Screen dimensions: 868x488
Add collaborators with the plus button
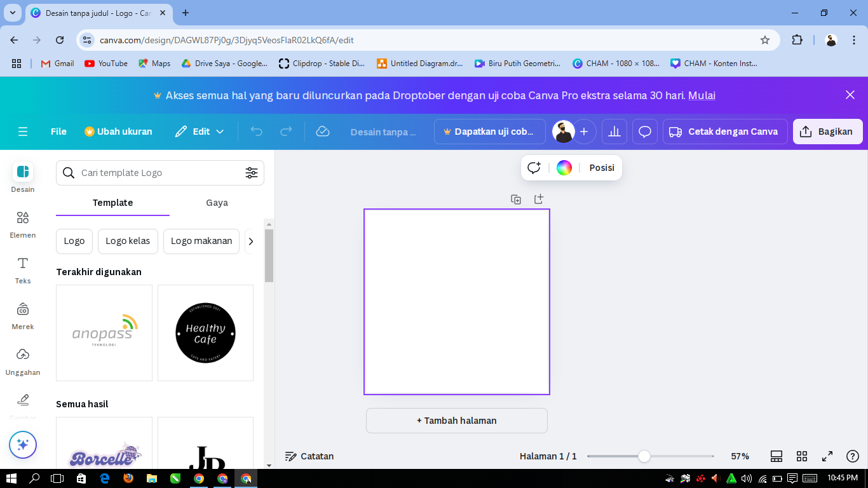[584, 132]
